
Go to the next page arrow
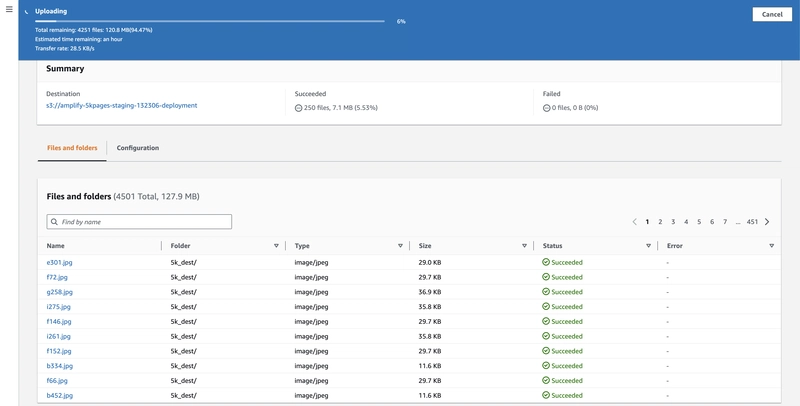pyautogui.click(x=767, y=222)
